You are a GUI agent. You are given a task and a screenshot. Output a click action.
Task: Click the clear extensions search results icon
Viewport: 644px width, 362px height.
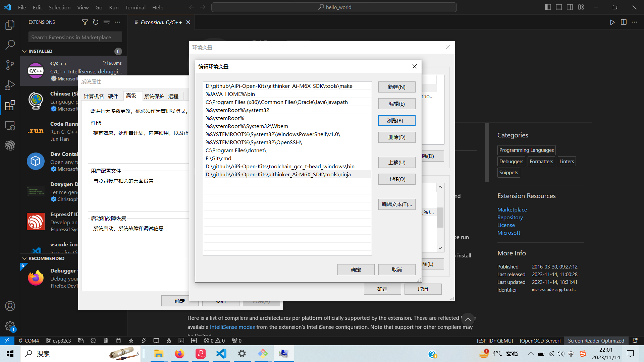tap(107, 22)
